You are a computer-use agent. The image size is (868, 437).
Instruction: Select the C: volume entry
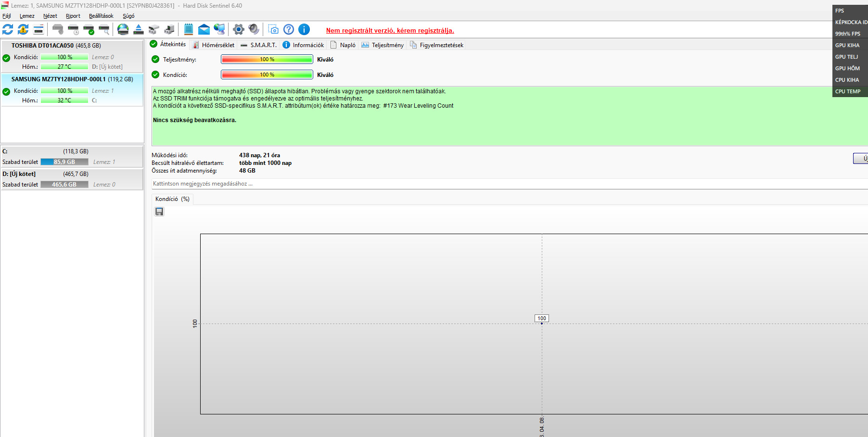pos(72,157)
